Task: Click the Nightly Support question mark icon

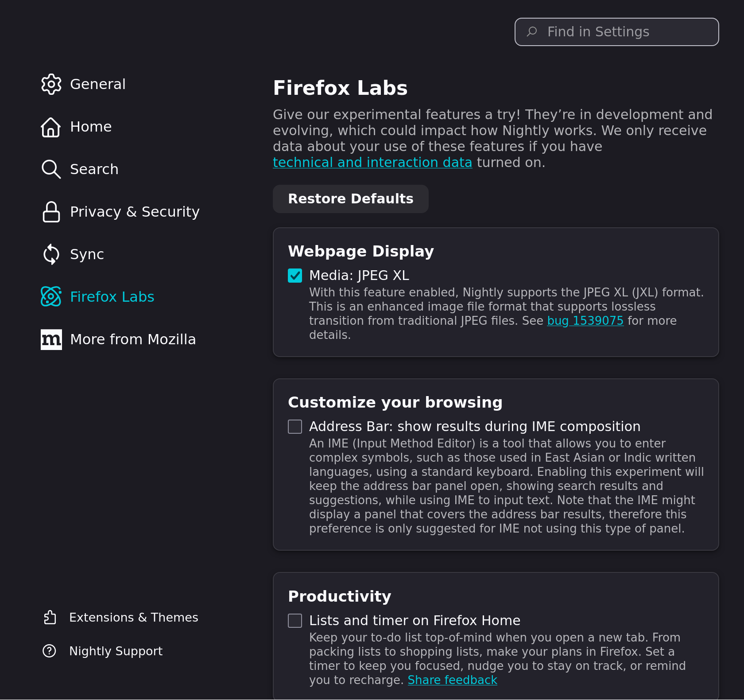Action: [x=49, y=651]
